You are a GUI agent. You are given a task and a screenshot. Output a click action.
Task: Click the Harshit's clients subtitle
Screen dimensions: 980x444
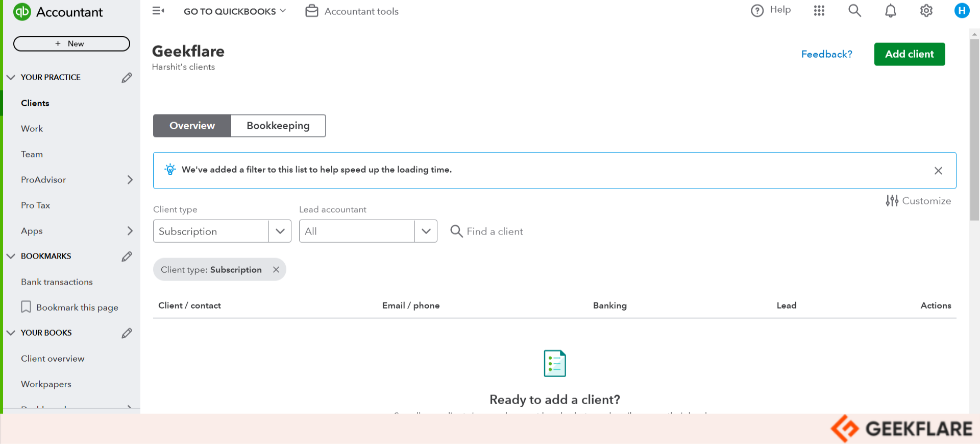tap(183, 67)
